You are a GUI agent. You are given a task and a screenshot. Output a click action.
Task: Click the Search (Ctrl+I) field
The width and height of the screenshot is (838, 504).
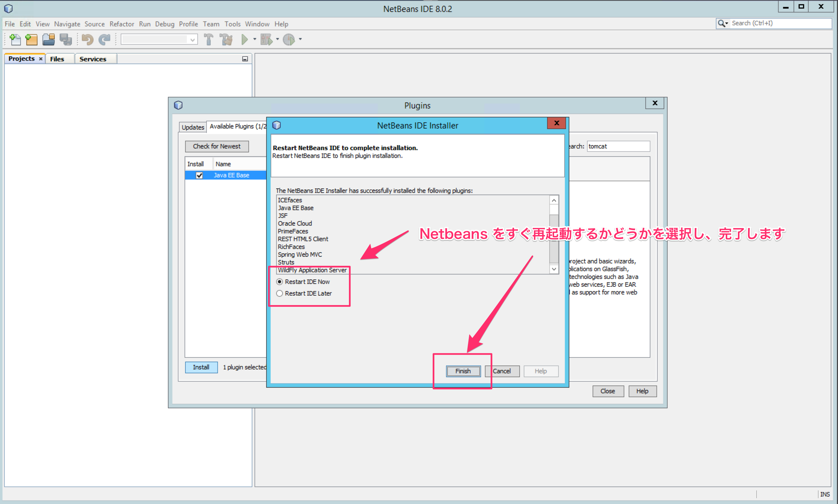point(781,23)
